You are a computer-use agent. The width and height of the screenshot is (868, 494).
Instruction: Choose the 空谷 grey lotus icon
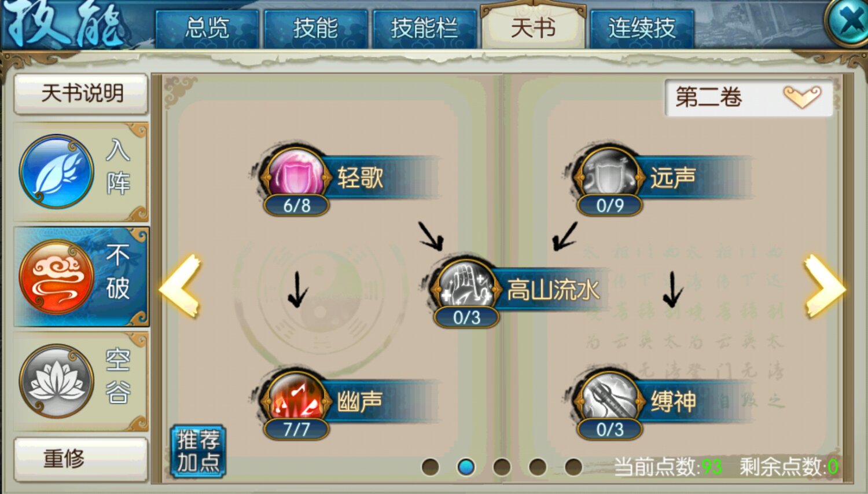click(57, 381)
